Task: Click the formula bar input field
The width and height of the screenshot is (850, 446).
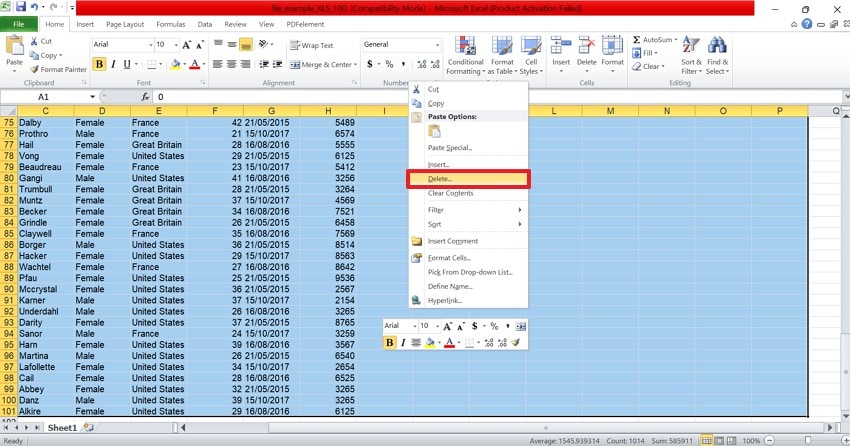Action: 499,96
